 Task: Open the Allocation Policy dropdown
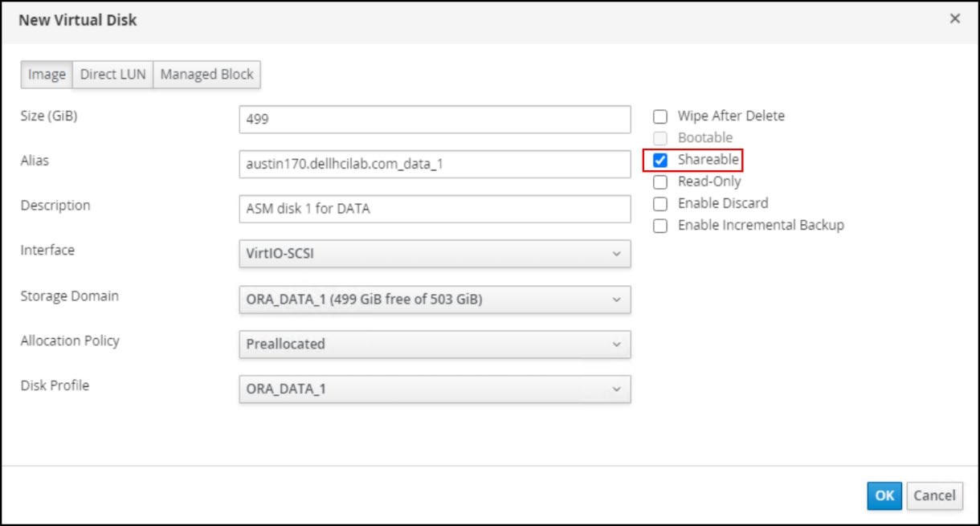(x=436, y=344)
